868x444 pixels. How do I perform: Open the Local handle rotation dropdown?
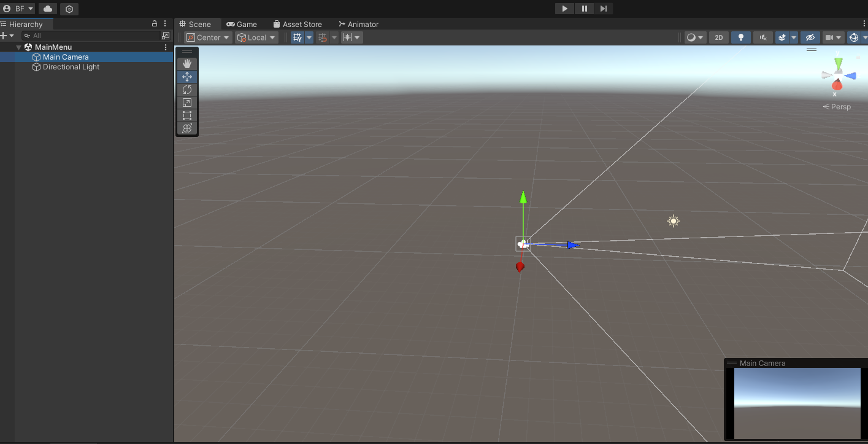(256, 37)
